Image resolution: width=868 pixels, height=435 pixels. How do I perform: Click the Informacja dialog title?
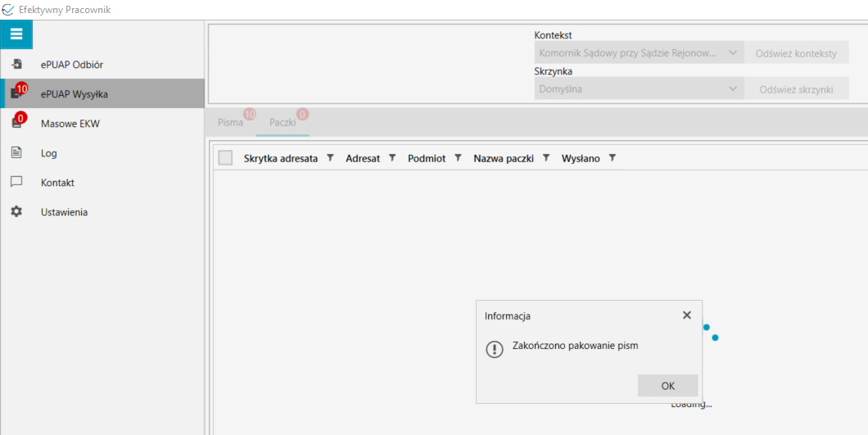pos(508,316)
